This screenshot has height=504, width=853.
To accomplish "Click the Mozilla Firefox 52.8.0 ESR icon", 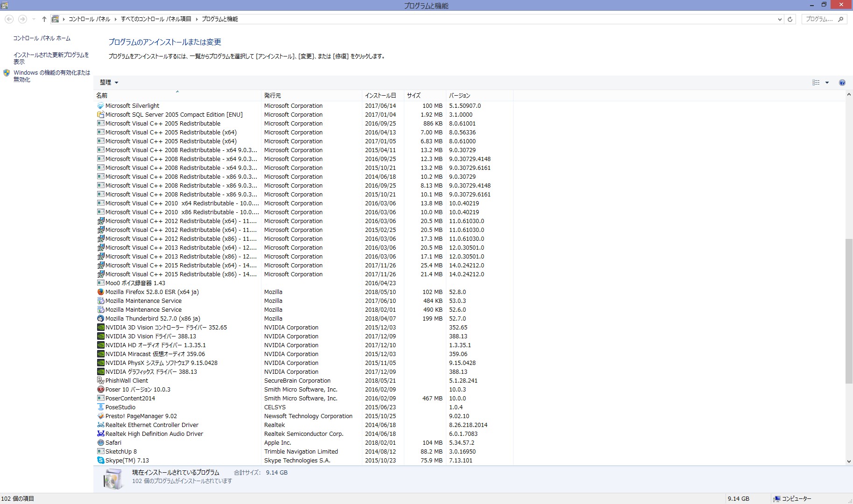I will [x=100, y=292].
